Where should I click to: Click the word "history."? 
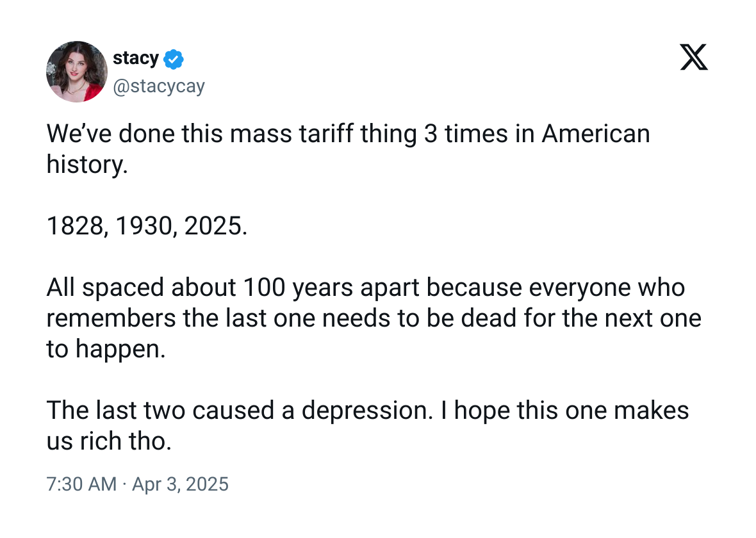[87, 165]
